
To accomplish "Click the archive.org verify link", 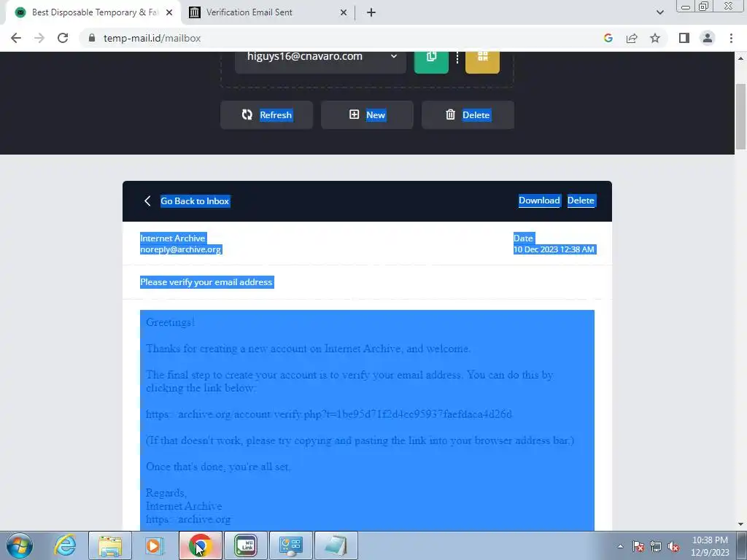I will coord(329,414).
